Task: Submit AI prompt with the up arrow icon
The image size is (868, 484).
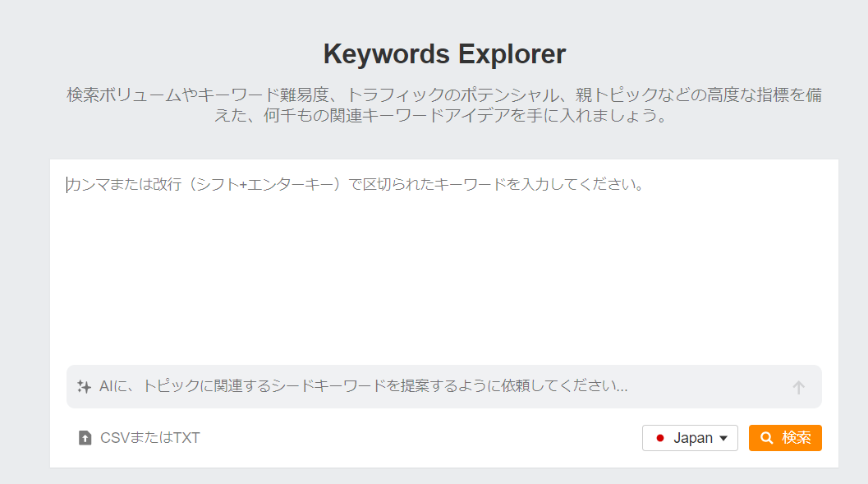Action: [x=798, y=387]
